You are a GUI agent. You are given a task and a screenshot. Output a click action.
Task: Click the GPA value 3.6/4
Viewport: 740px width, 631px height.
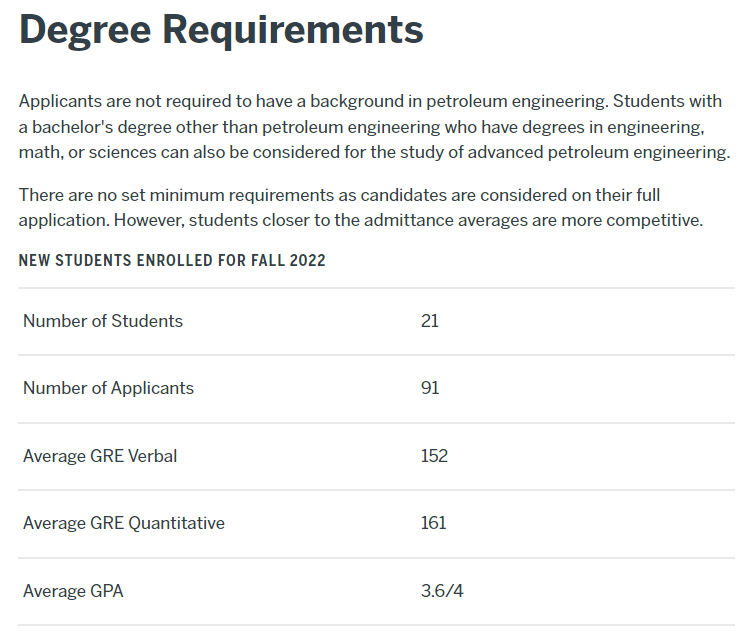click(x=442, y=591)
